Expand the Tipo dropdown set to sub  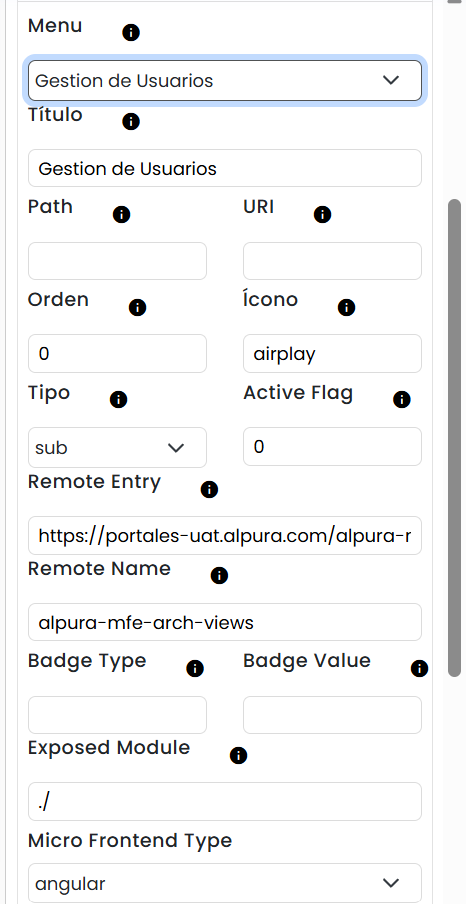click(117, 447)
